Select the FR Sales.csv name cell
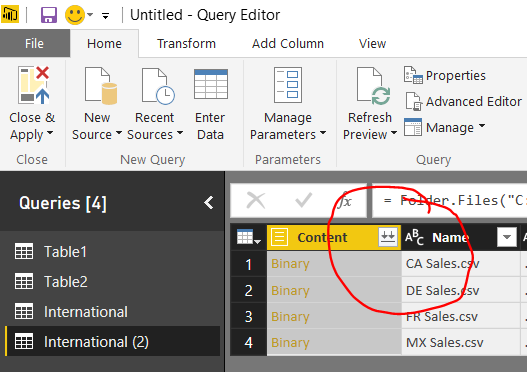Screen dimensions: 527x372 (460, 316)
